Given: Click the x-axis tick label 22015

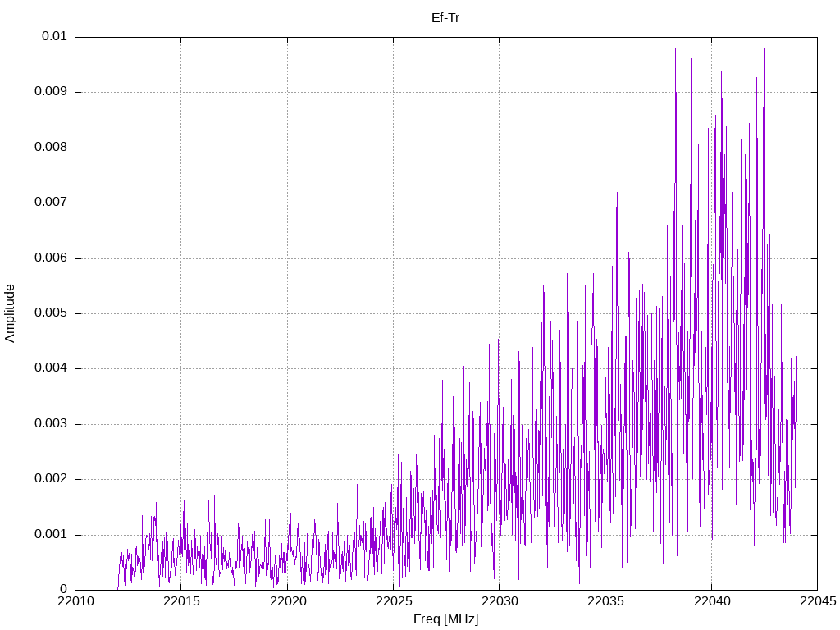Looking at the screenshot, I should [x=181, y=601].
